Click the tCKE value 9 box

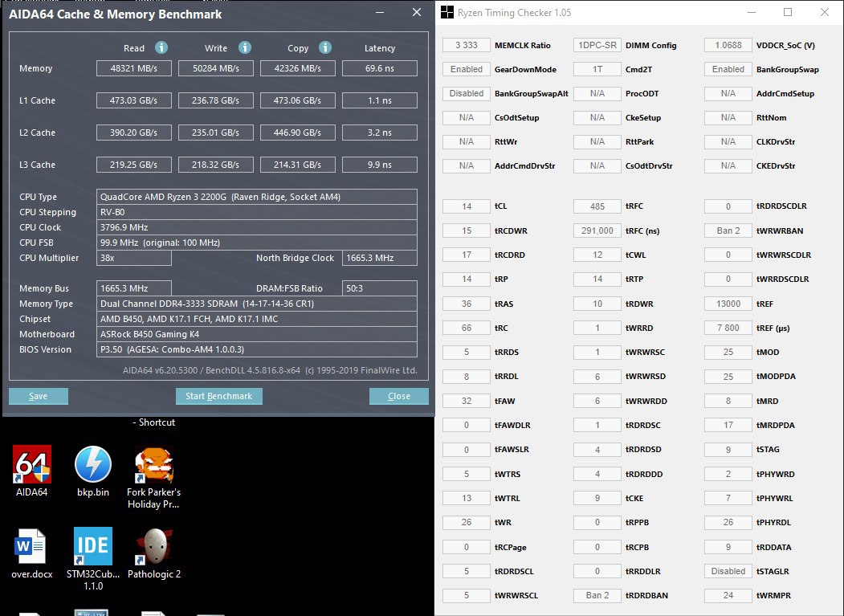(597, 498)
